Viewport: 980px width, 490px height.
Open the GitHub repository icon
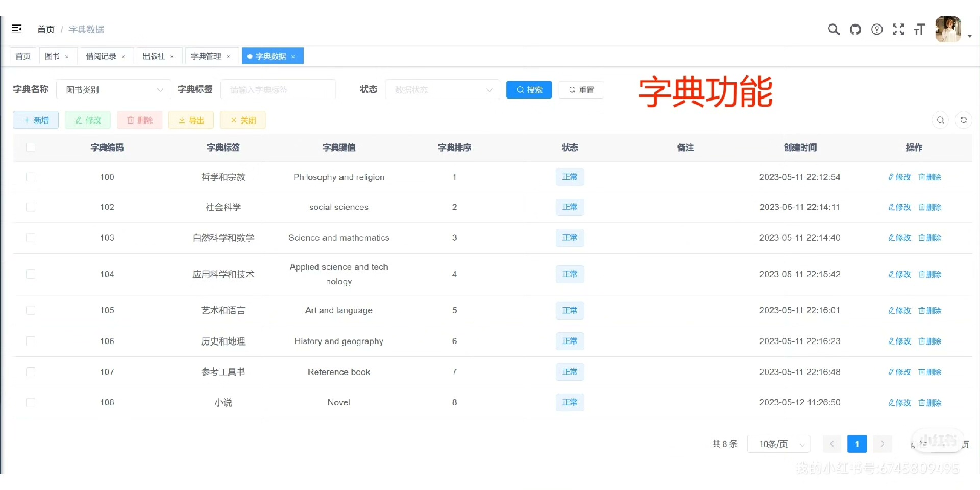(x=855, y=30)
